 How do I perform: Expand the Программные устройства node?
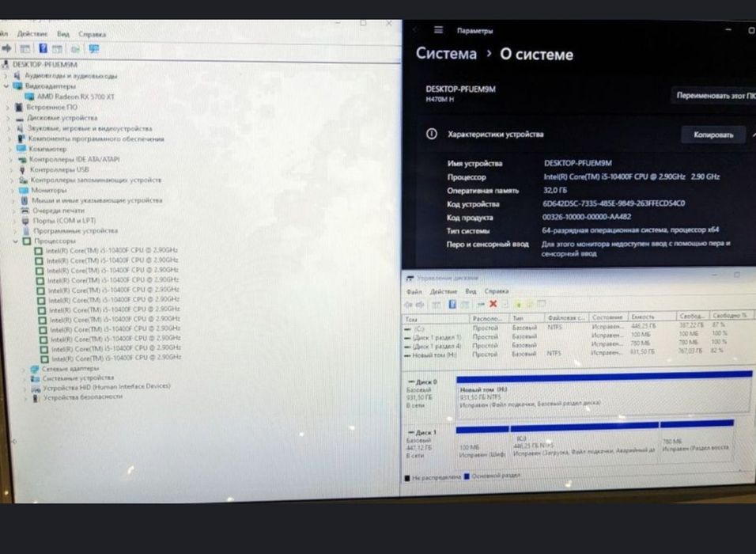[15, 230]
